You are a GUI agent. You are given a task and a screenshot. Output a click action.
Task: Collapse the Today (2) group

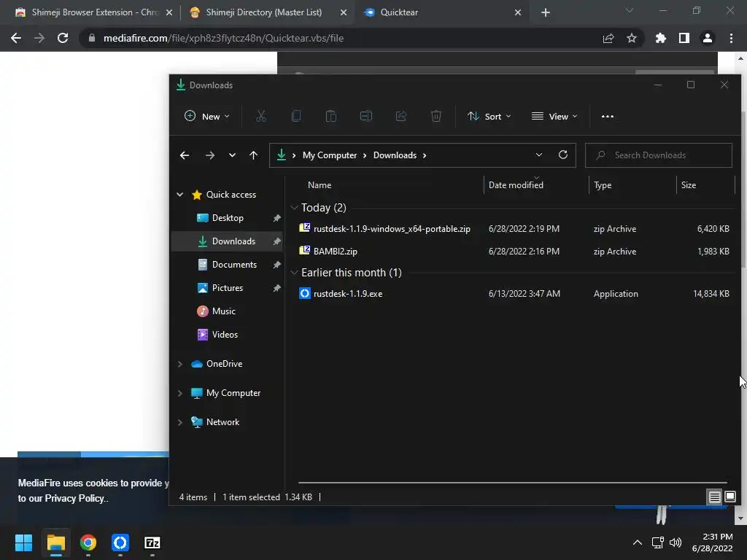coord(294,208)
